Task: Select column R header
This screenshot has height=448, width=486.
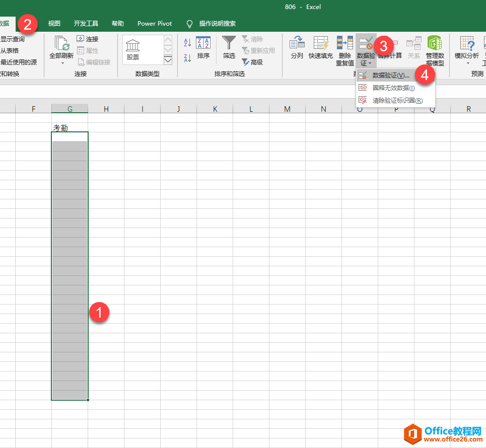Action: click(x=468, y=109)
